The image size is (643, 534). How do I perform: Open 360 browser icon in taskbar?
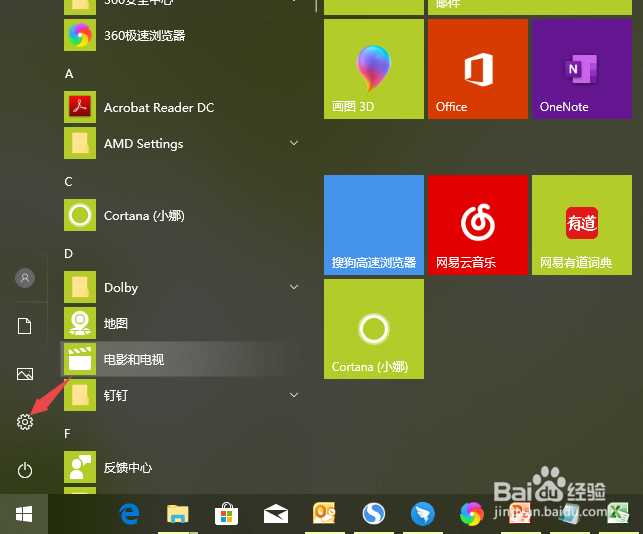(472, 514)
